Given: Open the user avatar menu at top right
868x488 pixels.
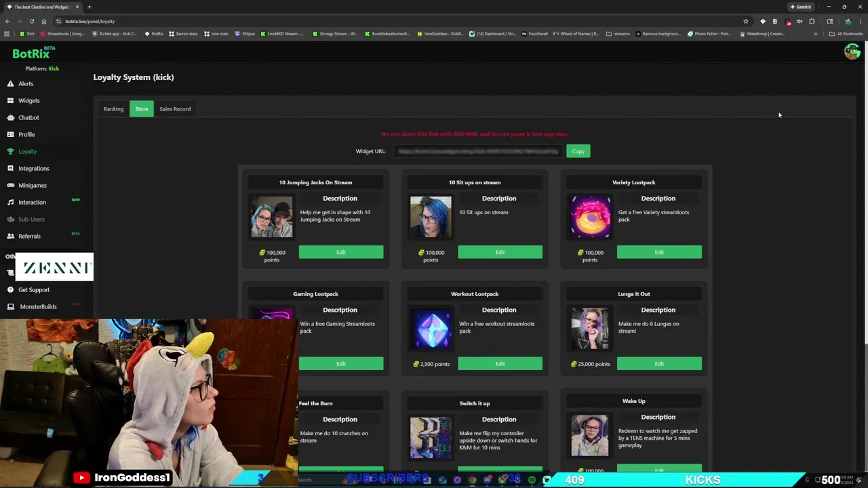Looking at the screenshot, I should pos(852,52).
